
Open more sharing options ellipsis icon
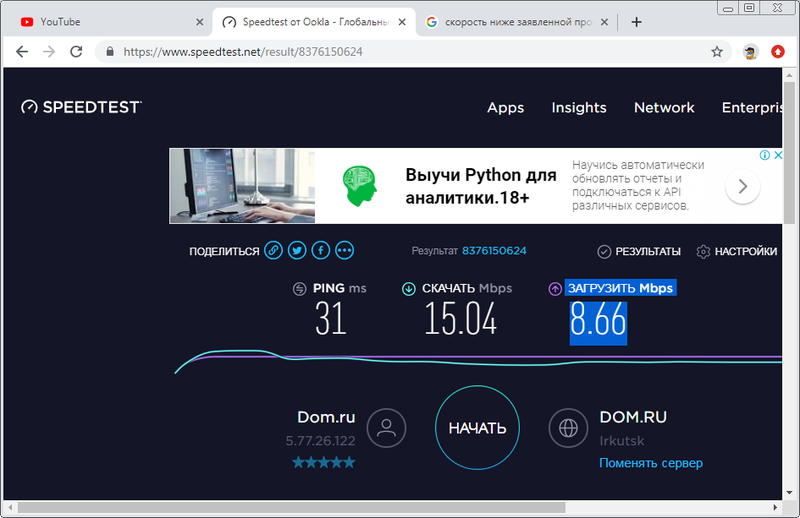point(345,251)
